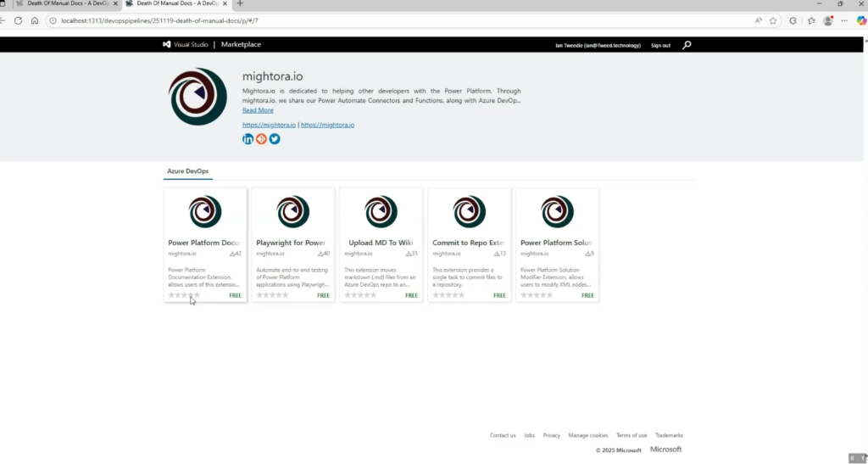Open the Read aloud icon in address bar

pos(758,20)
